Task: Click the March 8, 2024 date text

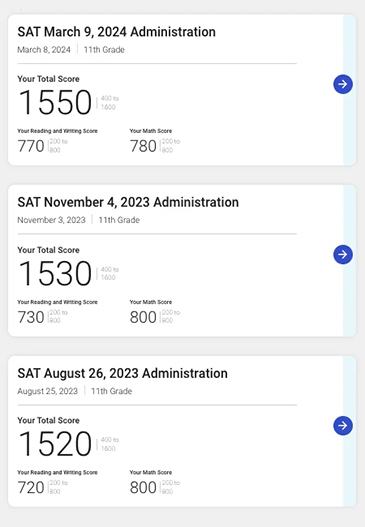Action: coord(44,50)
